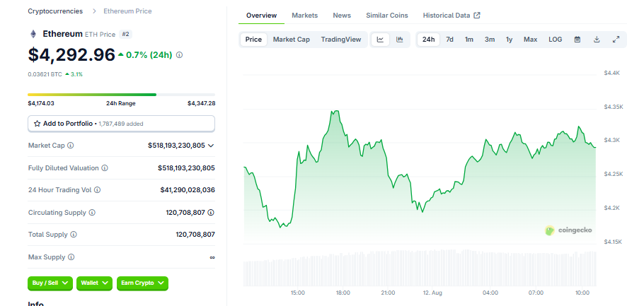This screenshot has width=644, height=306.
Task: Open the Wallet dropdown
Action: [x=94, y=283]
